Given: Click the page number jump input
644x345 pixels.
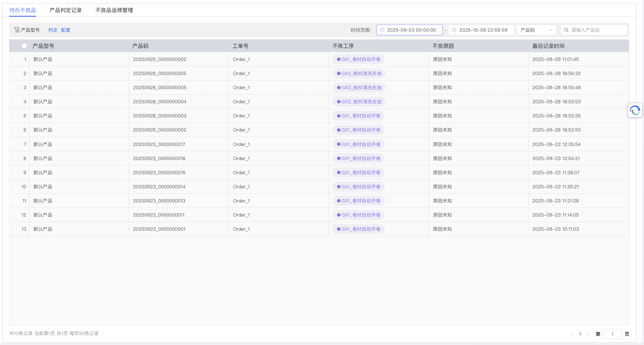Looking at the screenshot, I should (x=612, y=334).
